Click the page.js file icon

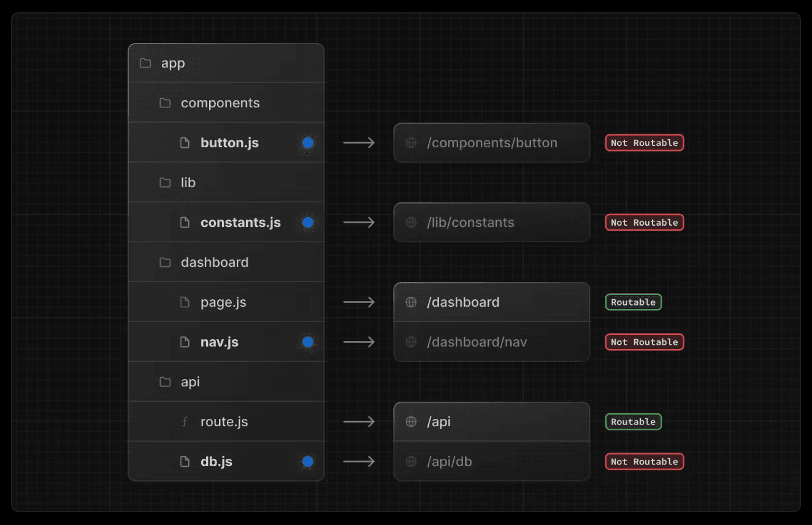click(185, 302)
